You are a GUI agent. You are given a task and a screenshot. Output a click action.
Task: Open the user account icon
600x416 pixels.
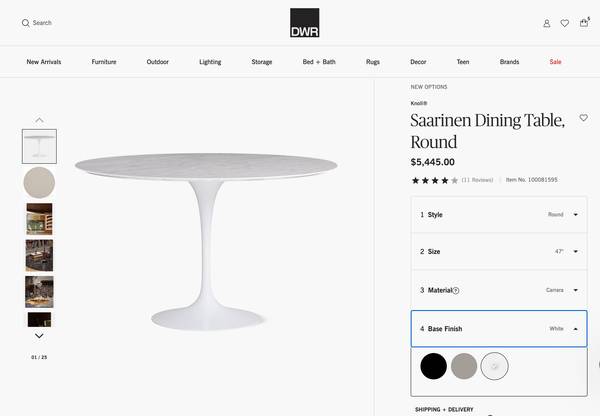pos(547,23)
